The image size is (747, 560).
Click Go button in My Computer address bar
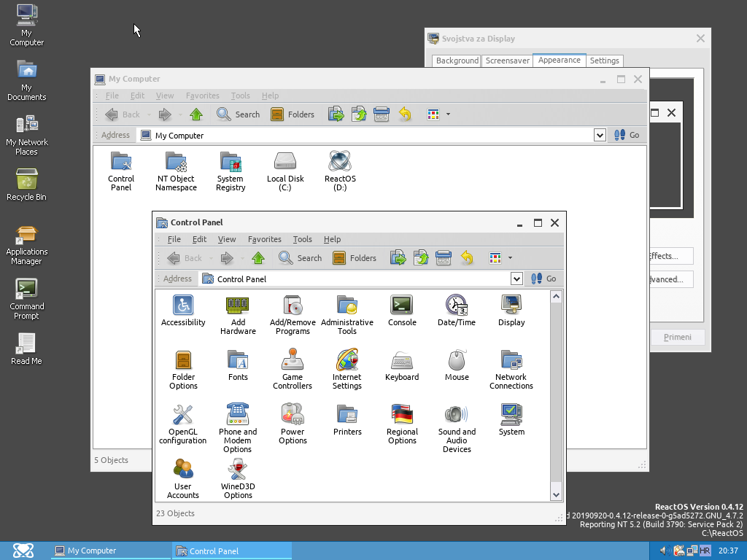click(627, 135)
